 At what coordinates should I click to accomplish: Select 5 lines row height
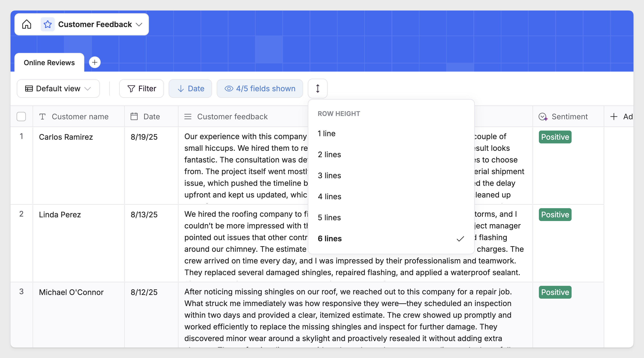[391, 217]
